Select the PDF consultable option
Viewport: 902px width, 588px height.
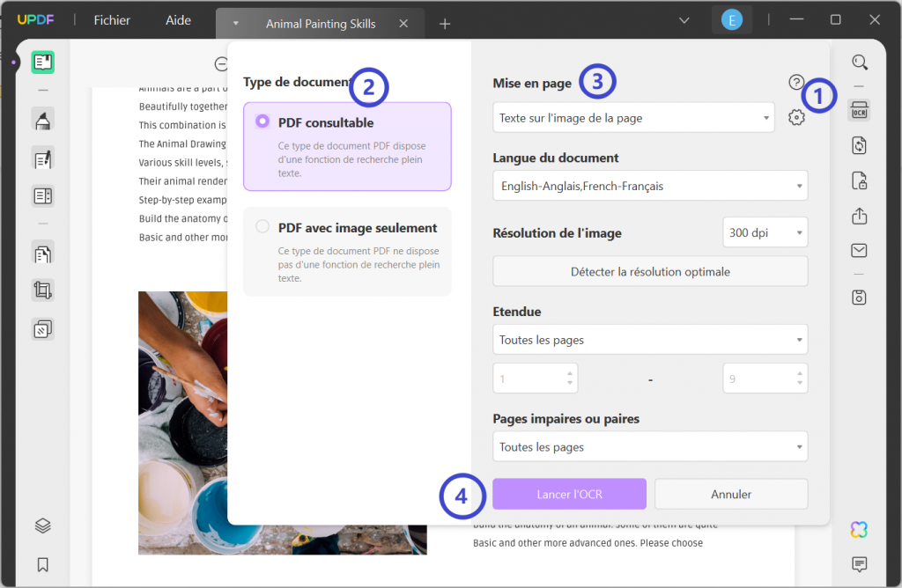pyautogui.click(x=261, y=123)
